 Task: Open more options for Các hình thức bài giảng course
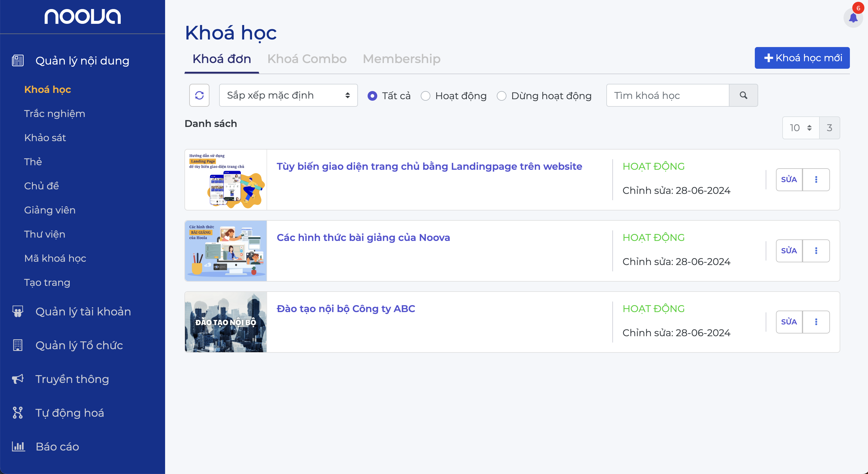(x=816, y=251)
